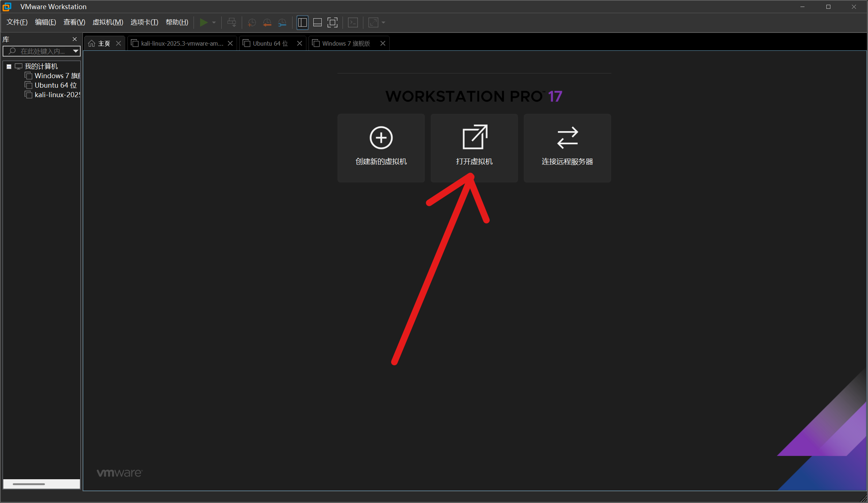Open the 虚拟机(M) menu
868x503 pixels.
108,22
